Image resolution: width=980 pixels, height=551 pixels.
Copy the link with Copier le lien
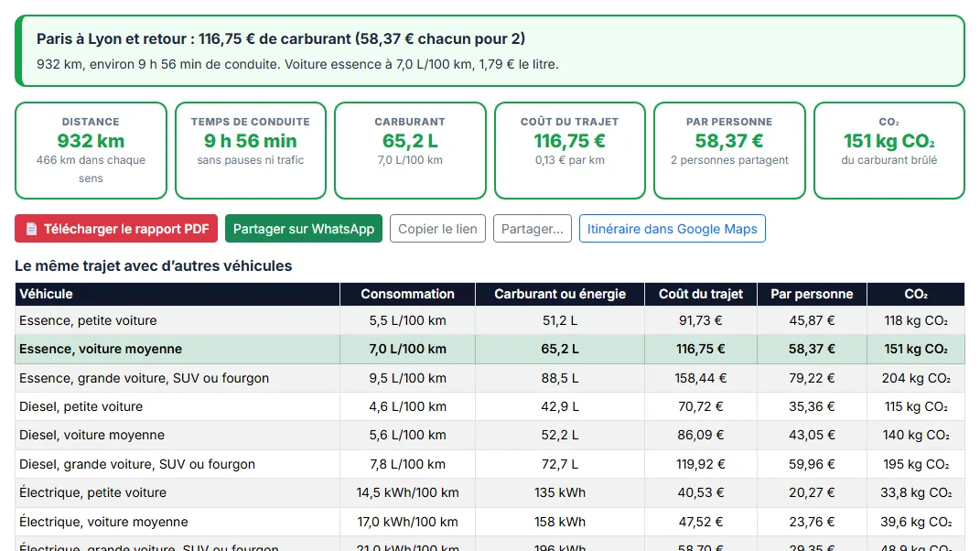[437, 229]
